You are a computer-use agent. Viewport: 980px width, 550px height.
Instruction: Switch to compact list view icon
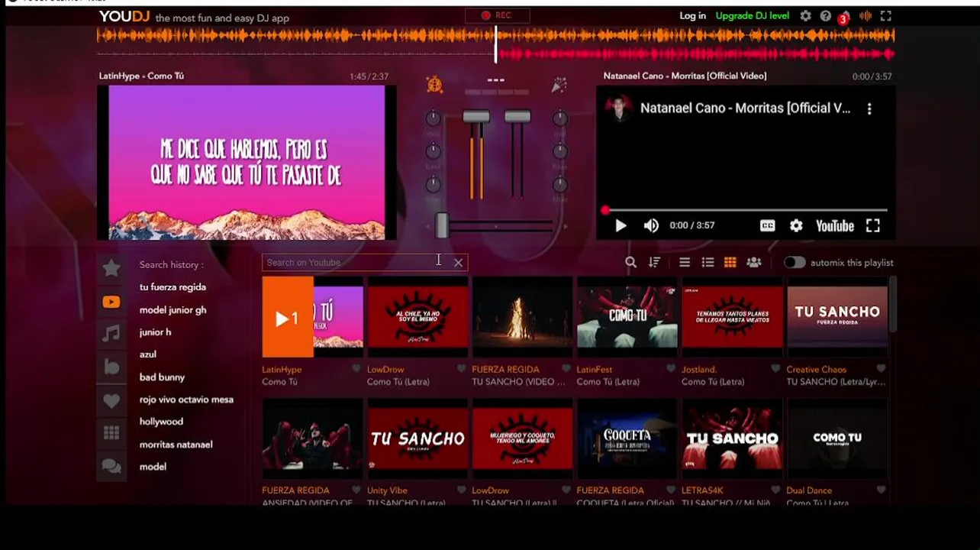click(x=685, y=263)
